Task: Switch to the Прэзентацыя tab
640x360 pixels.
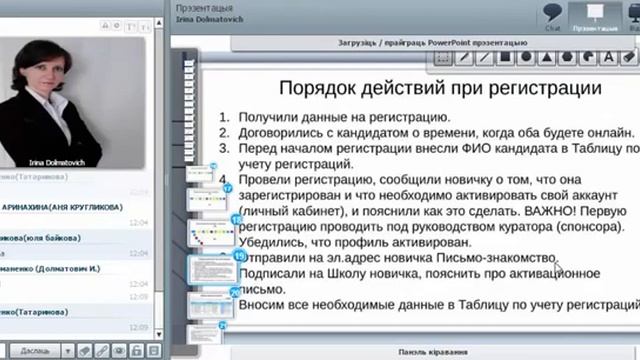Action: coord(595,17)
